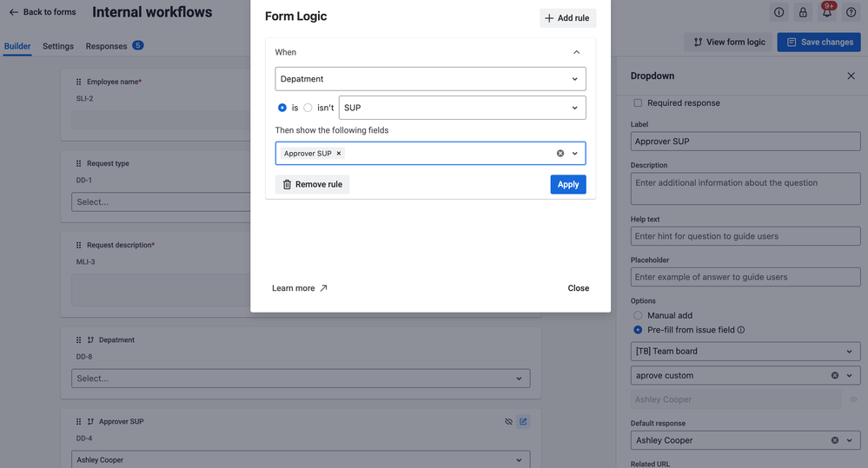Open the [TB] Team board dropdown
This screenshot has height=468, width=868.
[745, 352]
